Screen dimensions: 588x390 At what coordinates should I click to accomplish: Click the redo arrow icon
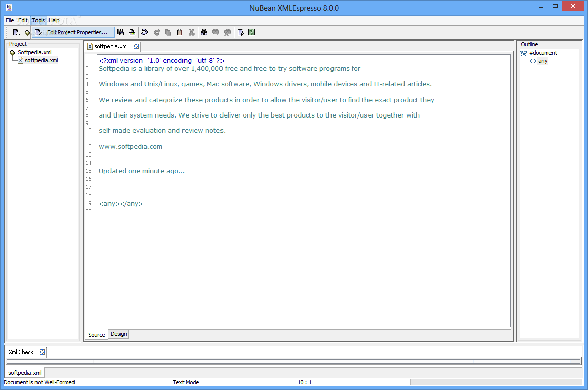(156, 32)
